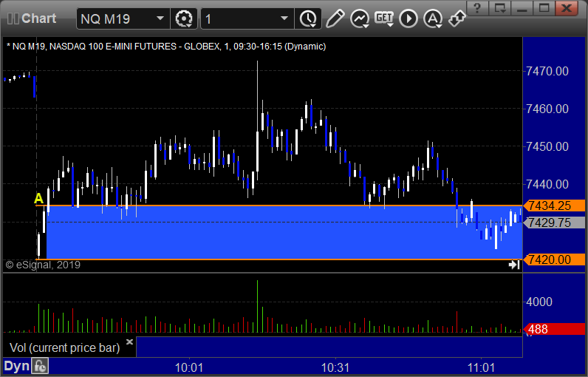Click the red 488 volume label
This screenshot has height=377, width=588.
click(554, 329)
